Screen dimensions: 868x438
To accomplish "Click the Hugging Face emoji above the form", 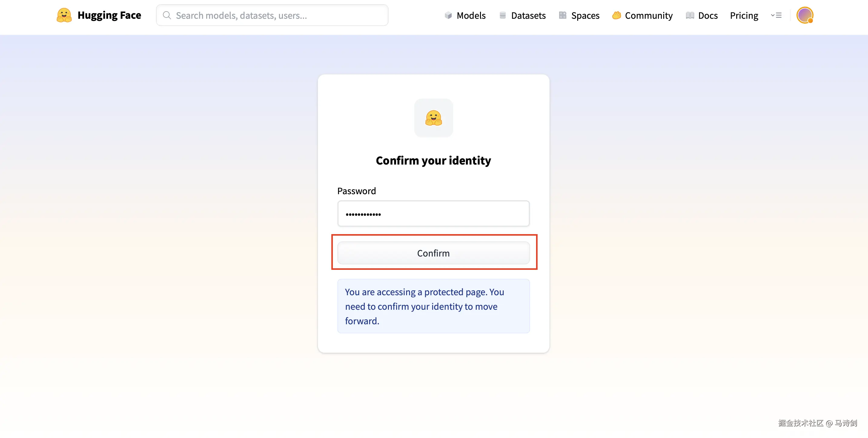I will click(434, 118).
